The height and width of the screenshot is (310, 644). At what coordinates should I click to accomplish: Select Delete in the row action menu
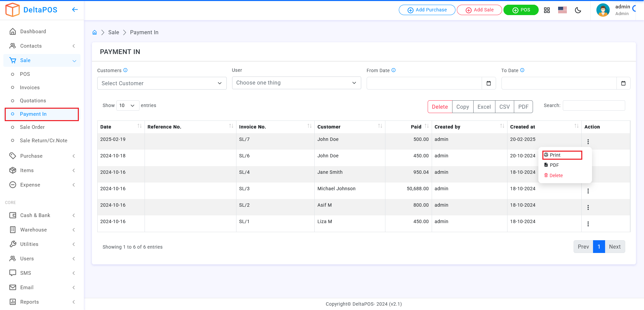tap(556, 175)
